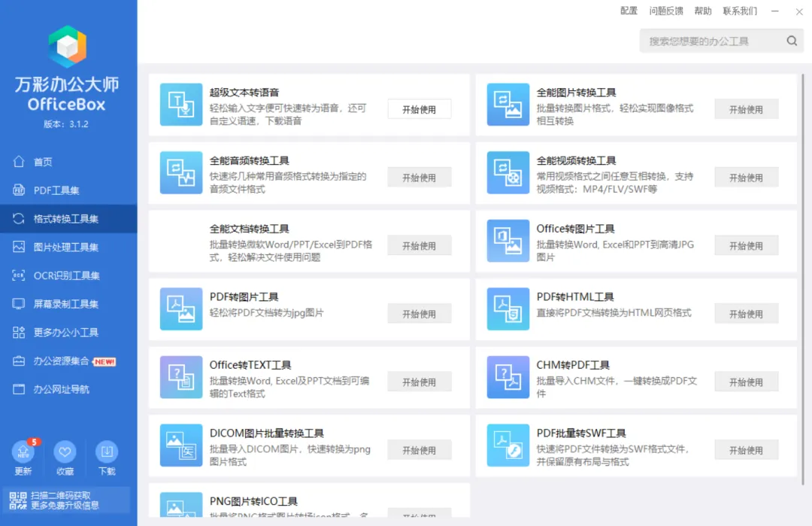Click the DICOM图片批量转换工具 icon

[181, 445]
